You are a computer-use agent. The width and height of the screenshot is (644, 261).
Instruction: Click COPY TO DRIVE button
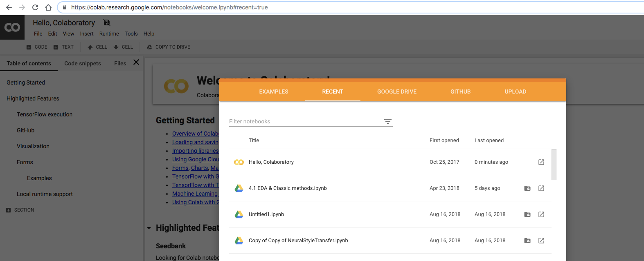pos(169,47)
